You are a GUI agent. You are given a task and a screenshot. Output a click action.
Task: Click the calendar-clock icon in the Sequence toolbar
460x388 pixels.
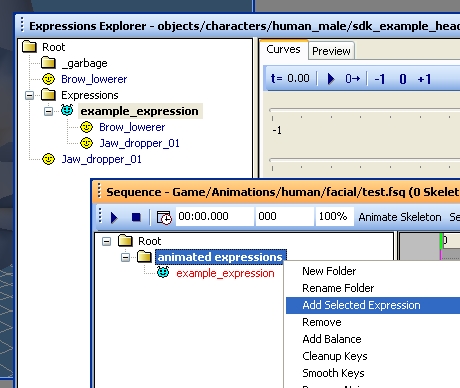pos(164,217)
